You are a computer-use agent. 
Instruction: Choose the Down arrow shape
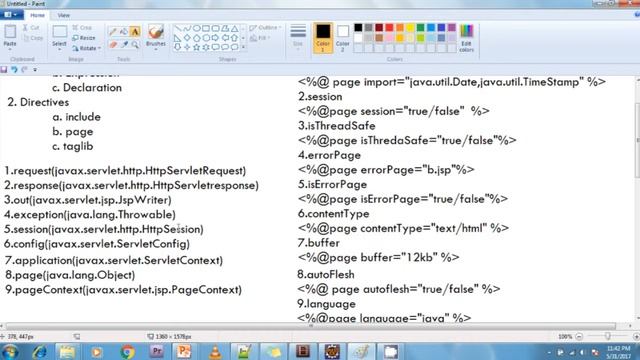pyautogui.click(x=178, y=47)
